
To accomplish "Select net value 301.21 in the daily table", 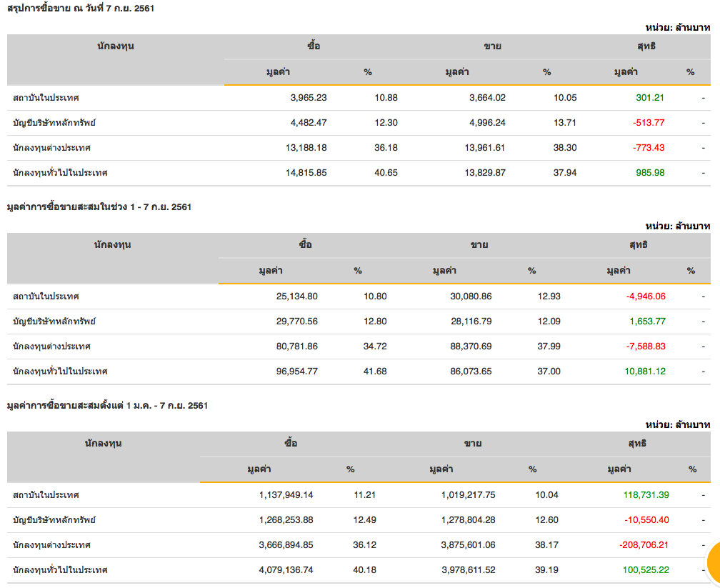I will pyautogui.click(x=650, y=98).
